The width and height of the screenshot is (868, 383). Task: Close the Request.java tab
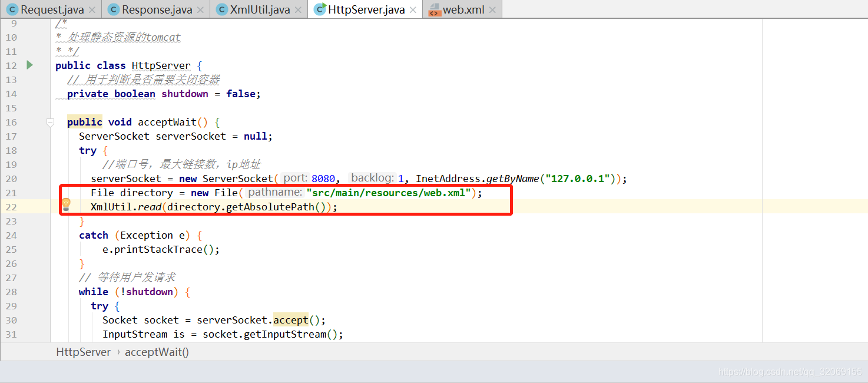pyautogui.click(x=92, y=10)
